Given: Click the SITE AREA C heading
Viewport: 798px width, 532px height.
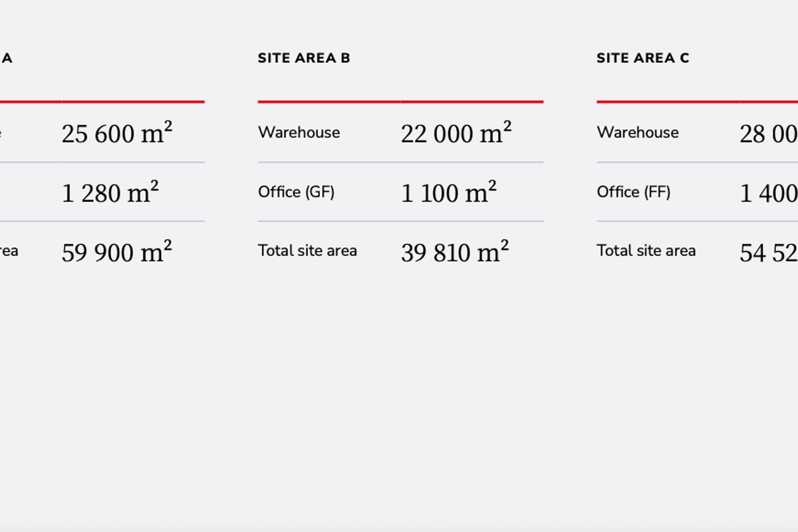Looking at the screenshot, I should (642, 59).
